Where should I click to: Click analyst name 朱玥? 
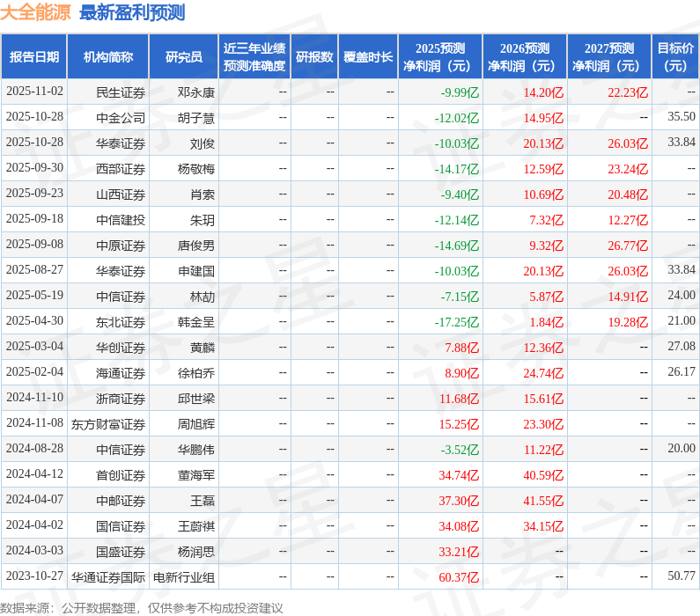[203, 220]
